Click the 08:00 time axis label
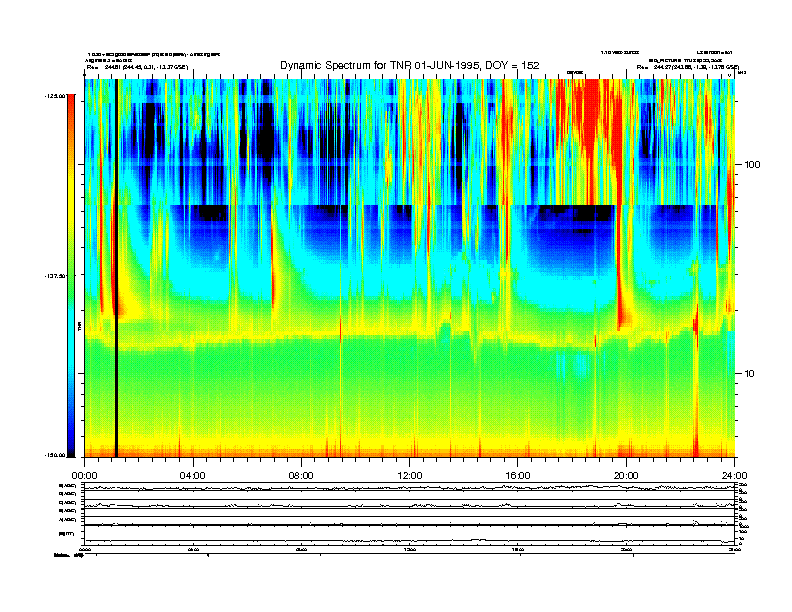Image resolution: width=792 pixels, height=612 pixels. click(x=301, y=476)
